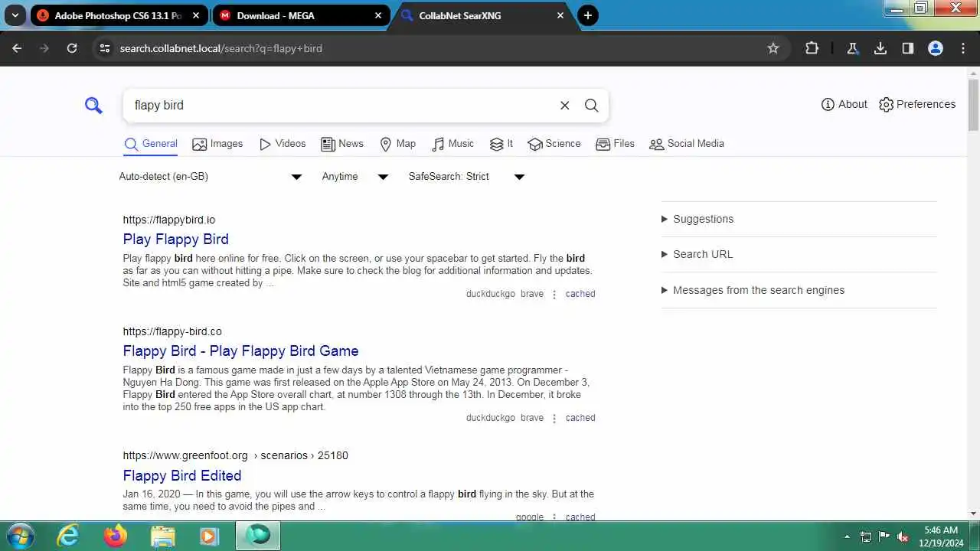
Task: Open the Action Center flag icon
Action: click(x=884, y=536)
